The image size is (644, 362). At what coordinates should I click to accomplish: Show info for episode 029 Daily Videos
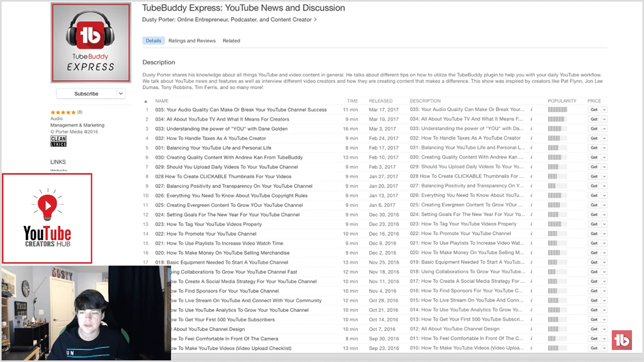tap(531, 167)
